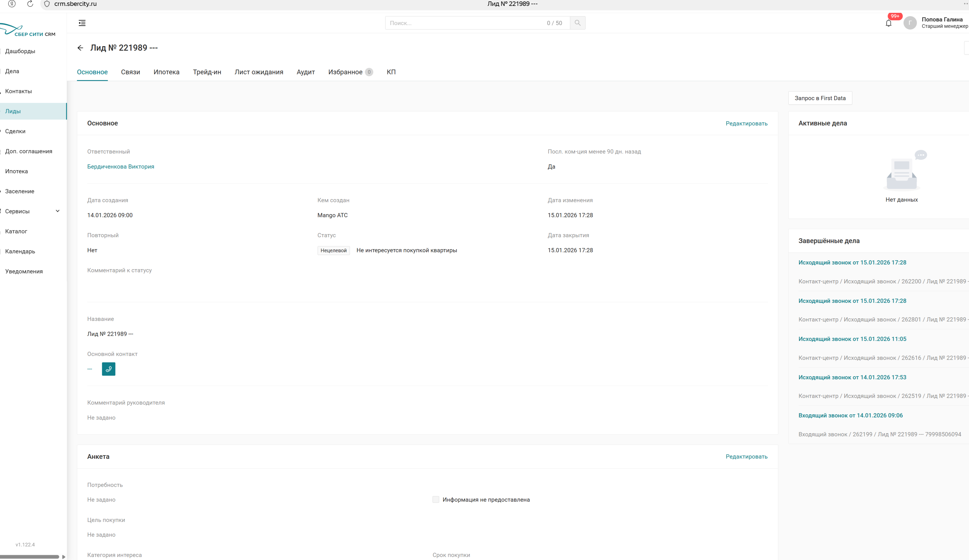Click the Запрос в First Data button
The height and width of the screenshot is (560, 969).
(820, 98)
